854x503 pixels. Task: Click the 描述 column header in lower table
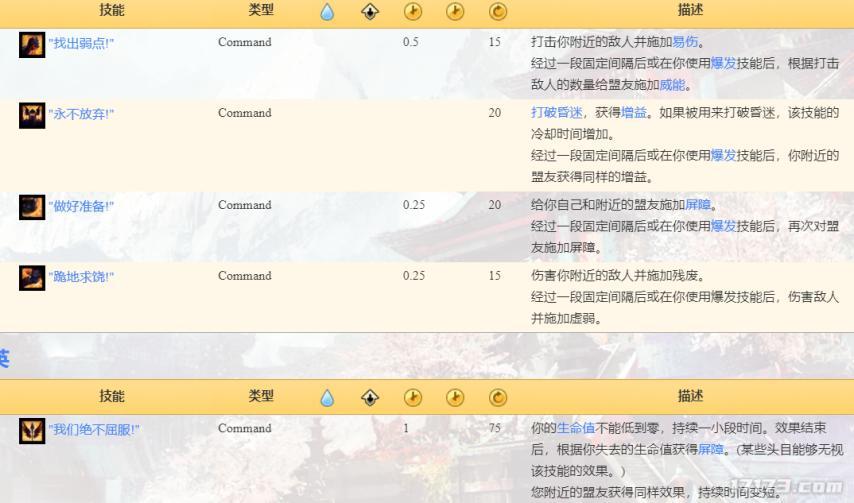click(690, 396)
